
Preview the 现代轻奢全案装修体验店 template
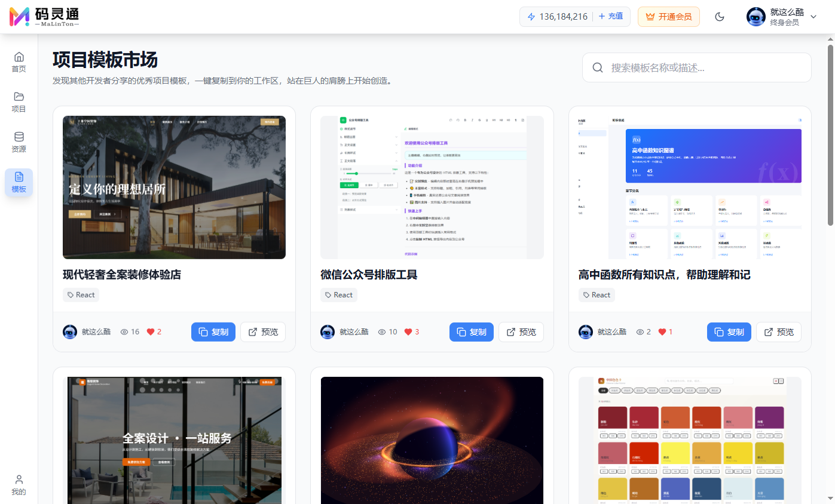(x=263, y=332)
